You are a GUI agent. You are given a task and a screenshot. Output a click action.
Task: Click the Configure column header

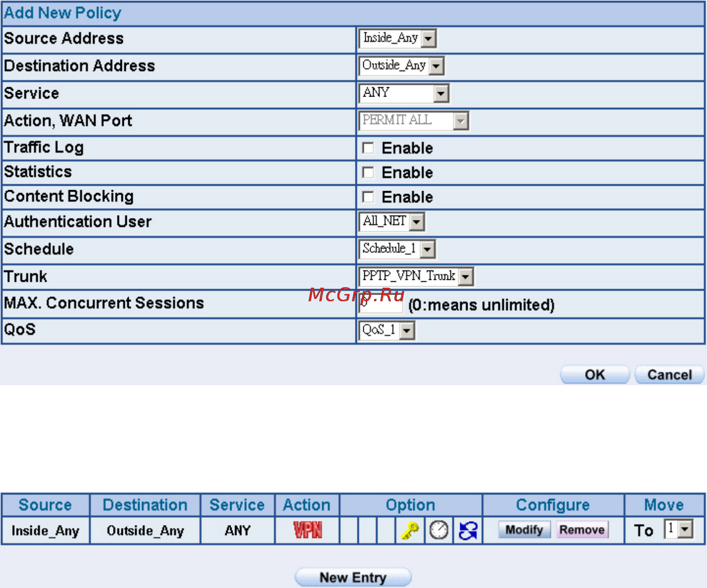(x=553, y=505)
